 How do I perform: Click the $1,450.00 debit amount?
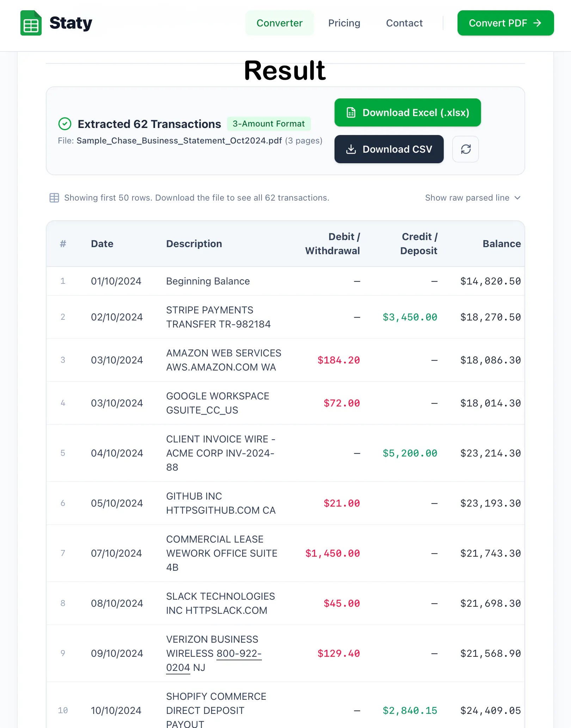click(x=333, y=553)
